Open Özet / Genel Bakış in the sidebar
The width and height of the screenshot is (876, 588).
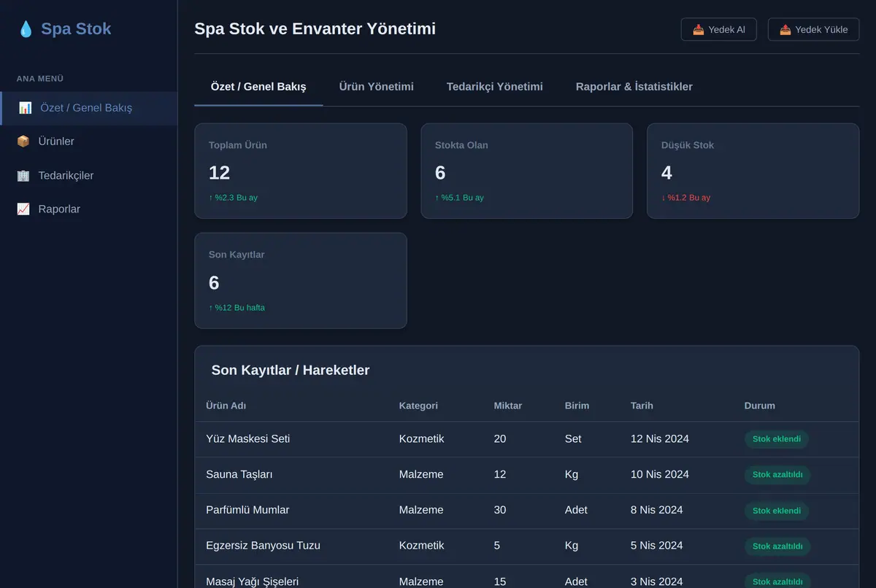click(x=88, y=108)
